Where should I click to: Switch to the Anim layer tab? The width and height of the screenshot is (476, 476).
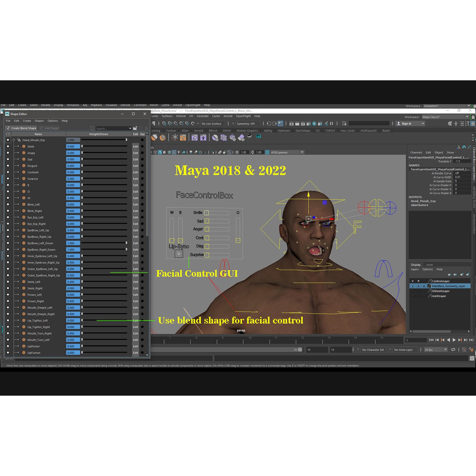[430, 265]
